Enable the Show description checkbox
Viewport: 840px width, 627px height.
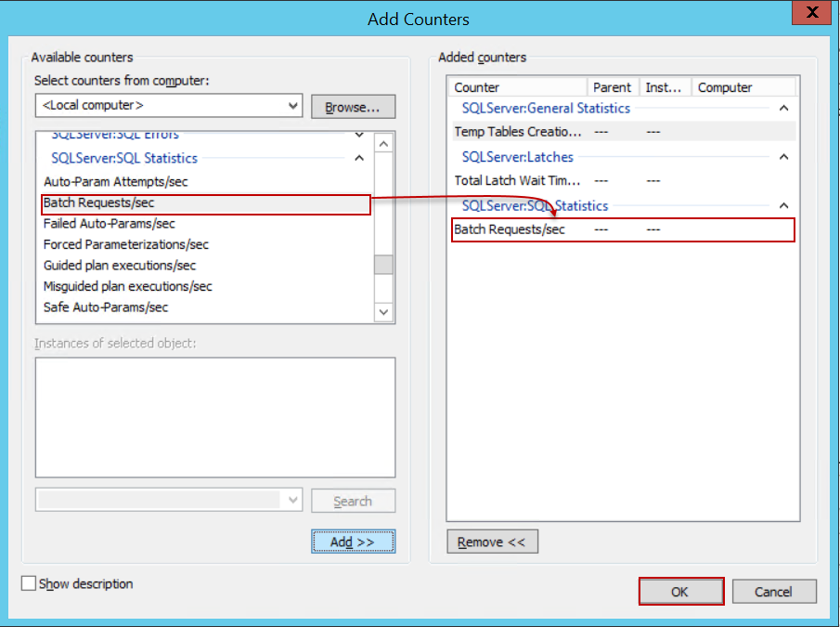click(x=28, y=583)
